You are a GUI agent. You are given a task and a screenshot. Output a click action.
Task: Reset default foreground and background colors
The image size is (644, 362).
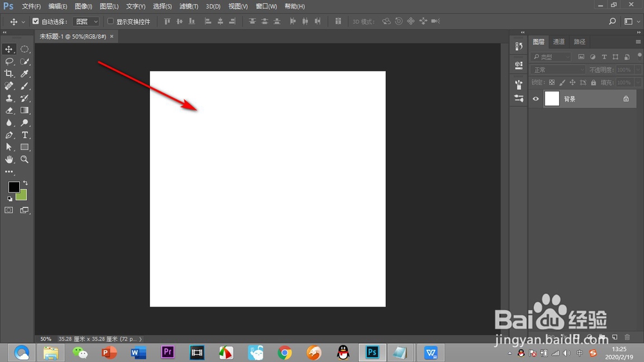(x=10, y=199)
